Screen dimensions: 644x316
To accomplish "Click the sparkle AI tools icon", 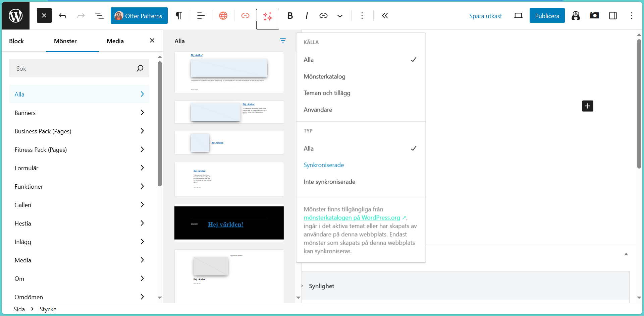I will point(268,16).
